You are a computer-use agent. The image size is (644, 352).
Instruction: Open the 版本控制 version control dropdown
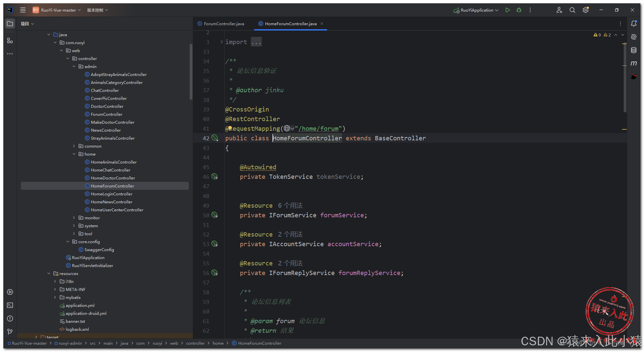click(x=98, y=10)
